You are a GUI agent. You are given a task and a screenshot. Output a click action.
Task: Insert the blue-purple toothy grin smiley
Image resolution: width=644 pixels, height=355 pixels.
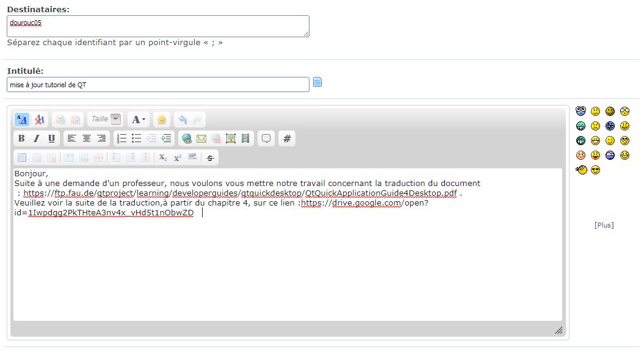(x=610, y=126)
